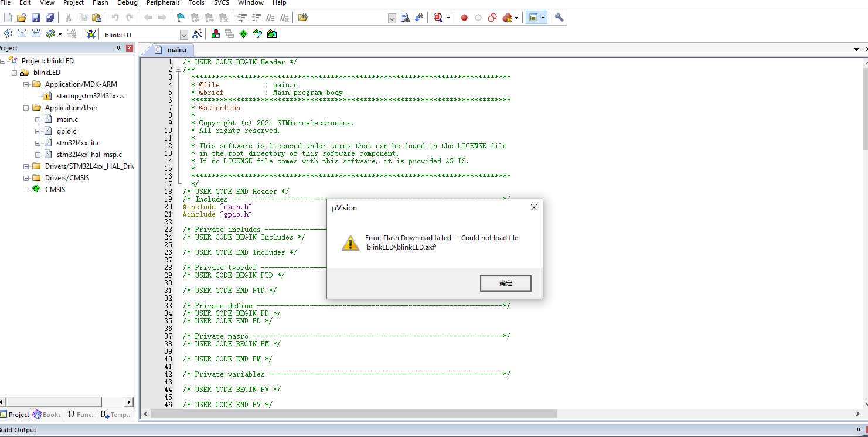The width and height of the screenshot is (868, 437).
Task: Close the µVision error dialog
Action: click(533, 208)
